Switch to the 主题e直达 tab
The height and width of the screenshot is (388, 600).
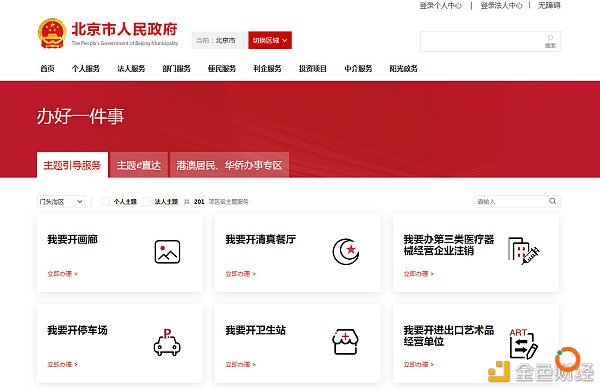[139, 165]
